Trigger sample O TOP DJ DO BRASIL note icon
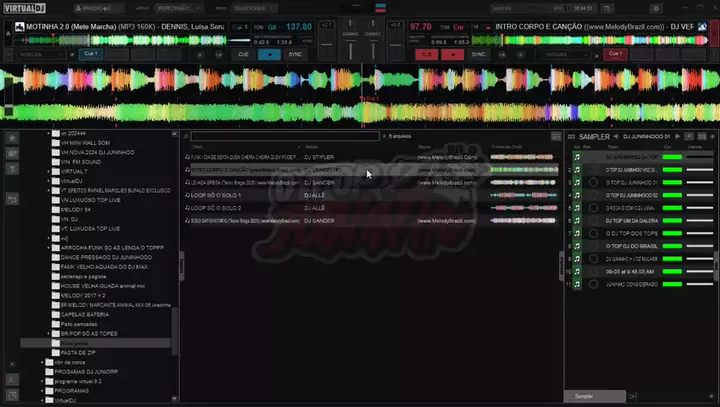Image resolution: width=720 pixels, height=407 pixels. 577,246
